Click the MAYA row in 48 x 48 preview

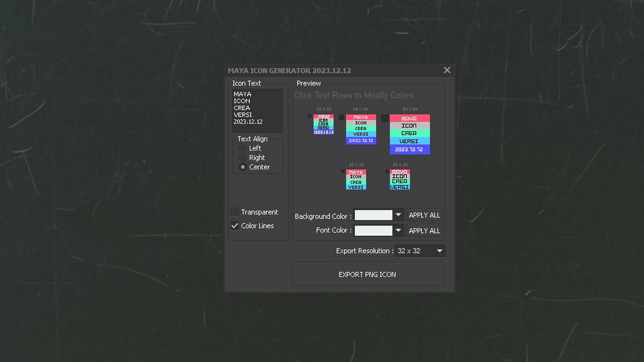(361, 117)
